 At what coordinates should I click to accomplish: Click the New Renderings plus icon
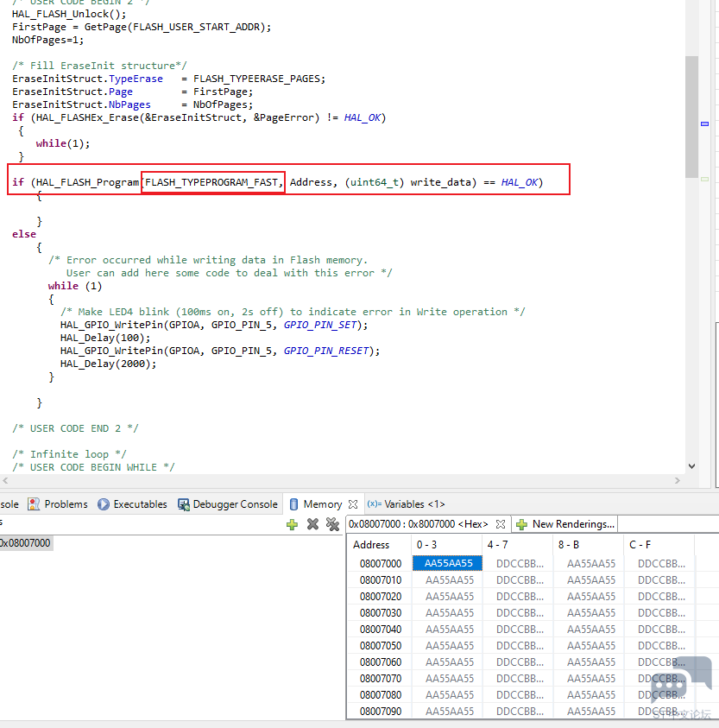point(521,525)
